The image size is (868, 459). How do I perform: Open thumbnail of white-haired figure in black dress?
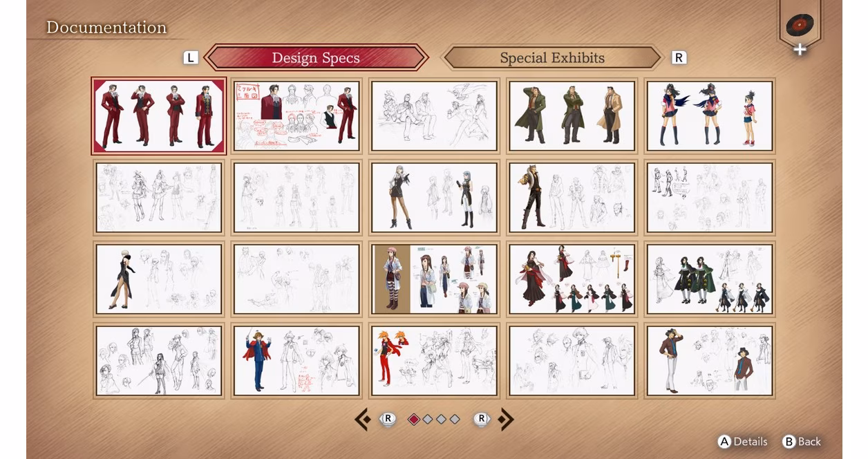159,279
